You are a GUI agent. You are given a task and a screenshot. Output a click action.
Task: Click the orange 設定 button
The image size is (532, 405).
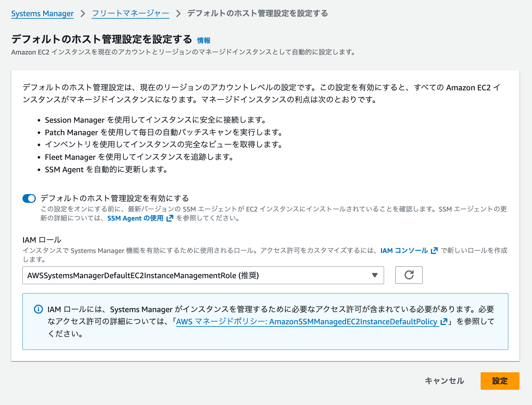click(500, 381)
